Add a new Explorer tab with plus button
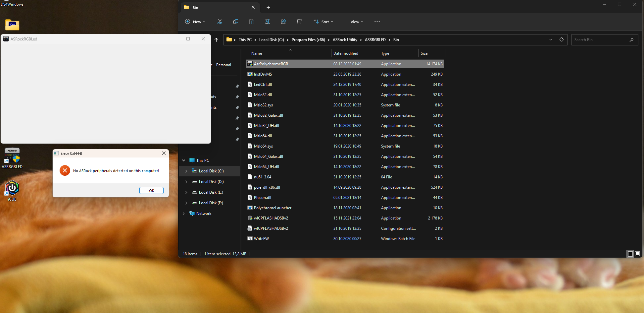This screenshot has height=313, width=644. (269, 7)
